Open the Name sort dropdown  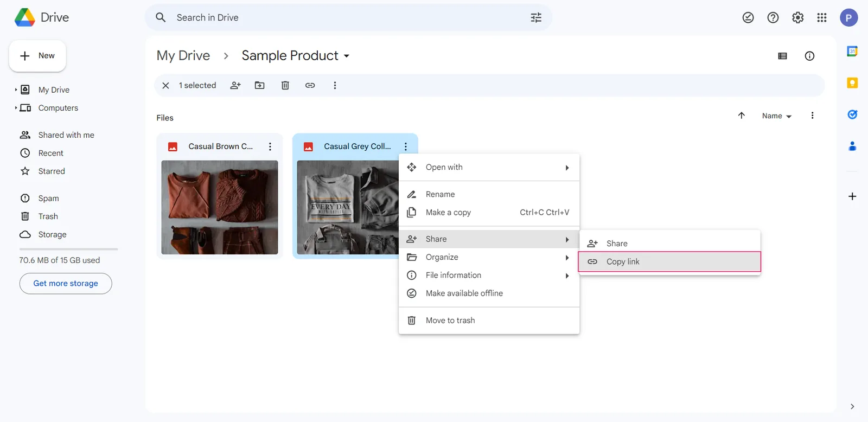pos(777,116)
